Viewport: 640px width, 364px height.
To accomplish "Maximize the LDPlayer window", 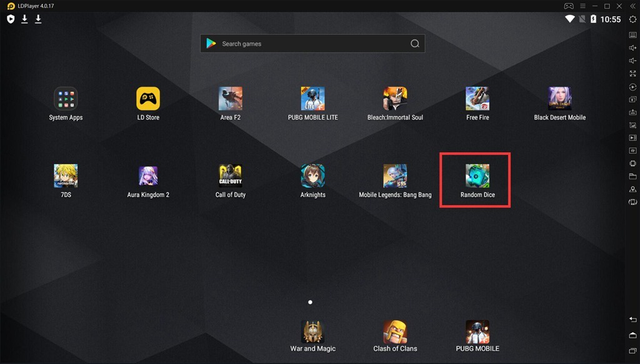I will [607, 6].
